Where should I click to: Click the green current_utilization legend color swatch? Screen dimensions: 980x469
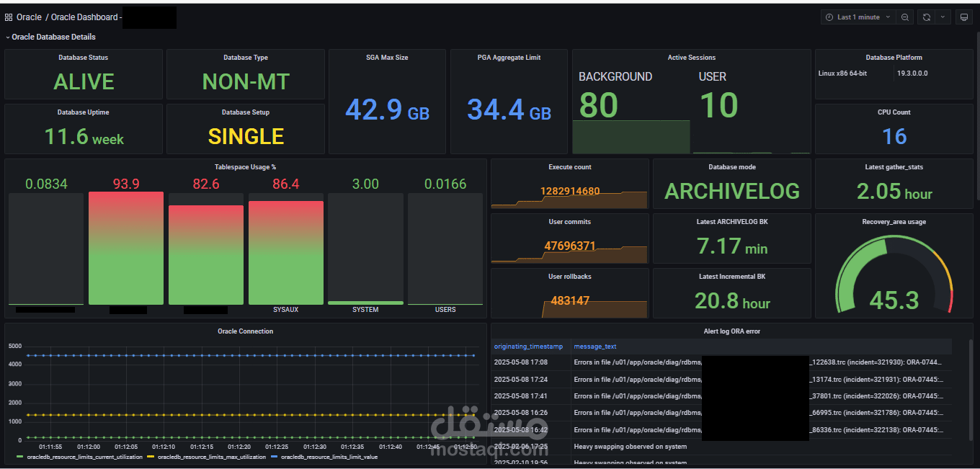(19, 457)
